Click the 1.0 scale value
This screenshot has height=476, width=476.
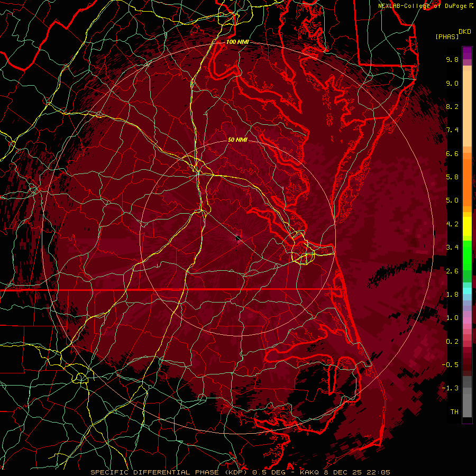pos(452,318)
